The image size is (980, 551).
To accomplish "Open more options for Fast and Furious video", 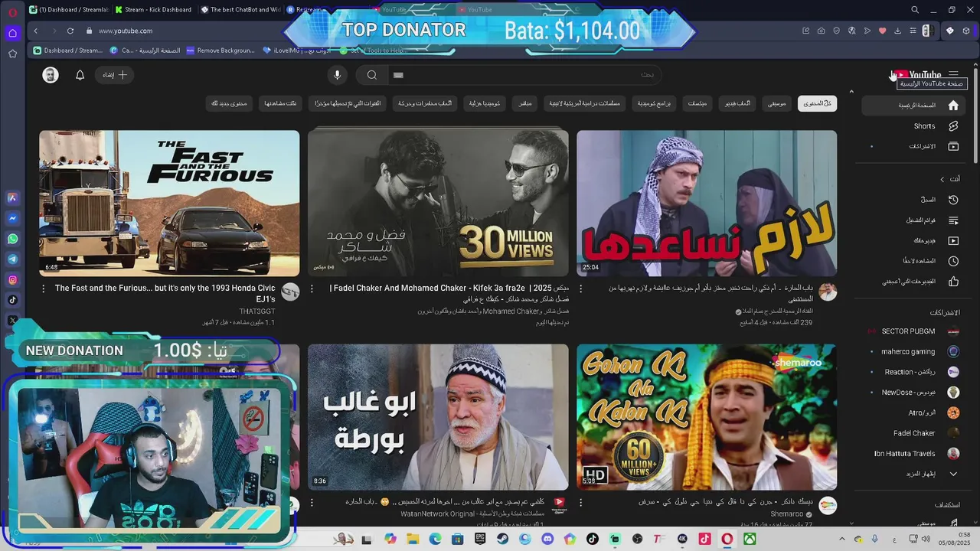I will pos(43,289).
